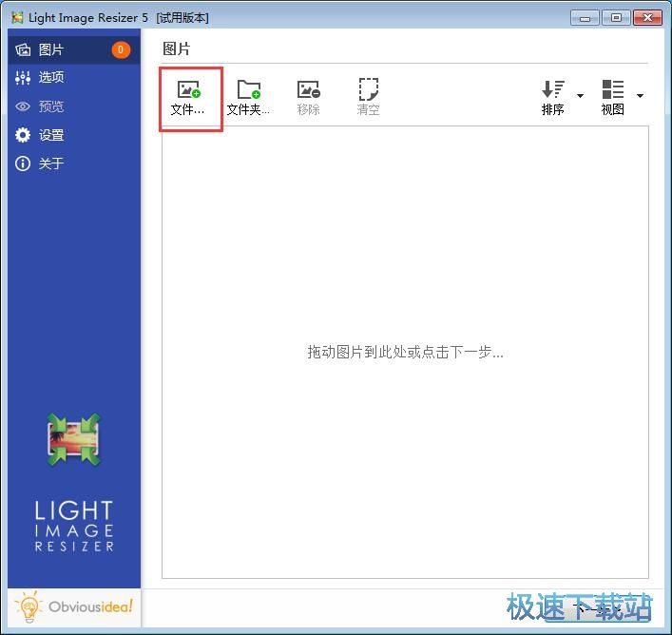Image resolution: width=672 pixels, height=635 pixels.
Task: Expand the 排序 dropdown arrow
Action: tap(580, 96)
